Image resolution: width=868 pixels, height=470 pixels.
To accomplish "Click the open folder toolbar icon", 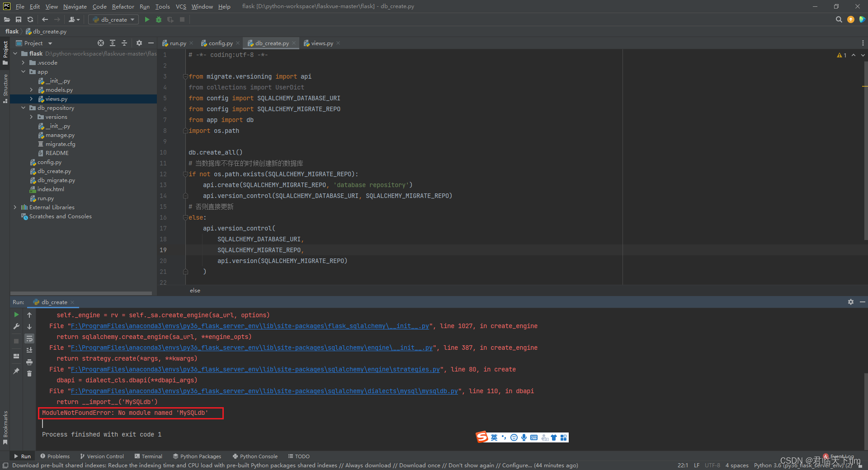I will (7, 19).
